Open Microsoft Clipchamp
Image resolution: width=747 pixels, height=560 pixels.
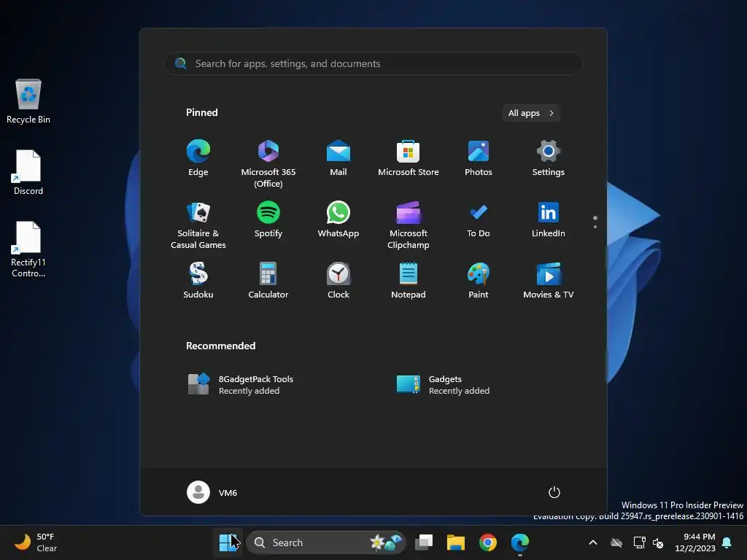pos(409,225)
